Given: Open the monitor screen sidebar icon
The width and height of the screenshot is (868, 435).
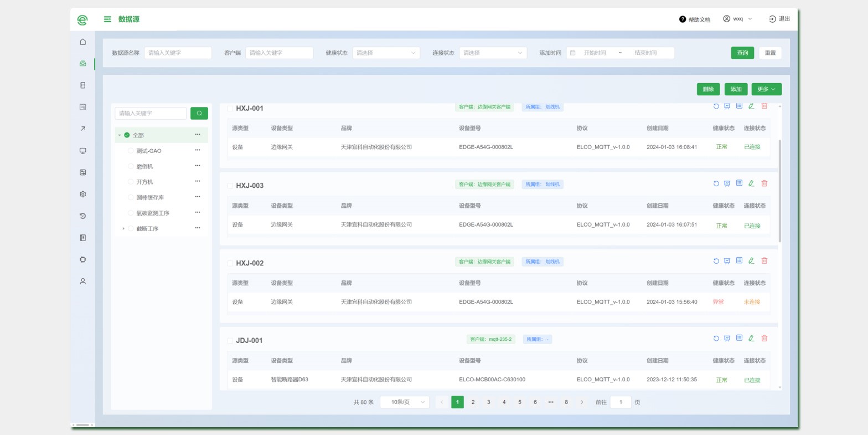Looking at the screenshot, I should (82, 151).
